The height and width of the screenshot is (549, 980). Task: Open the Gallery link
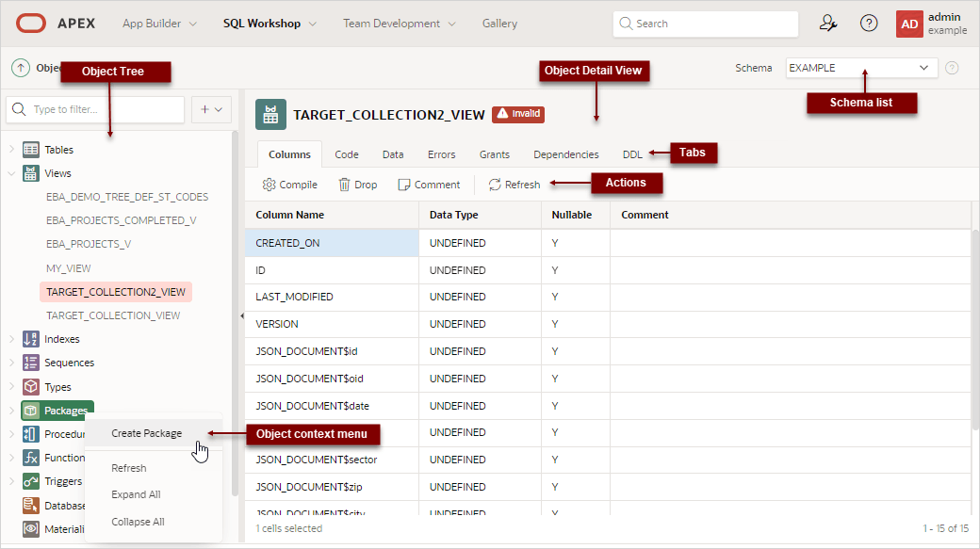coord(499,24)
